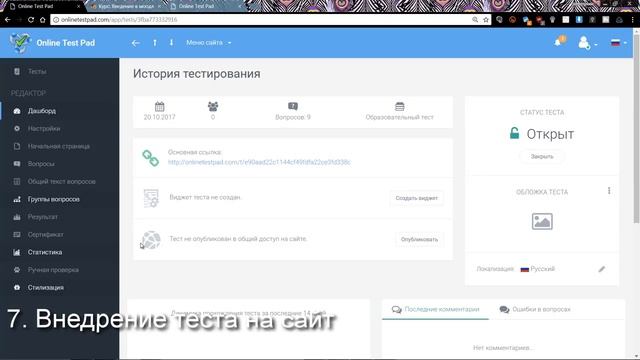The image size is (640, 360).
Task: Click the down arrow in blue header
Action: [x=171, y=42]
